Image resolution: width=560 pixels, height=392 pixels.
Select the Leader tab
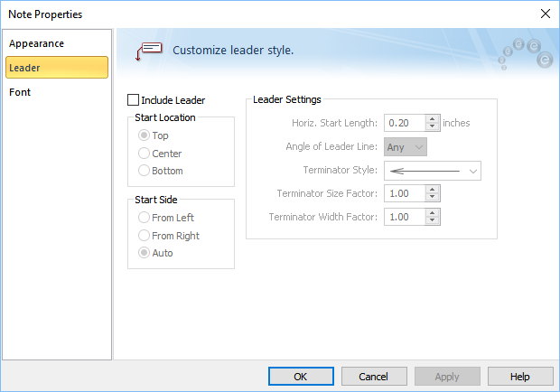click(25, 68)
